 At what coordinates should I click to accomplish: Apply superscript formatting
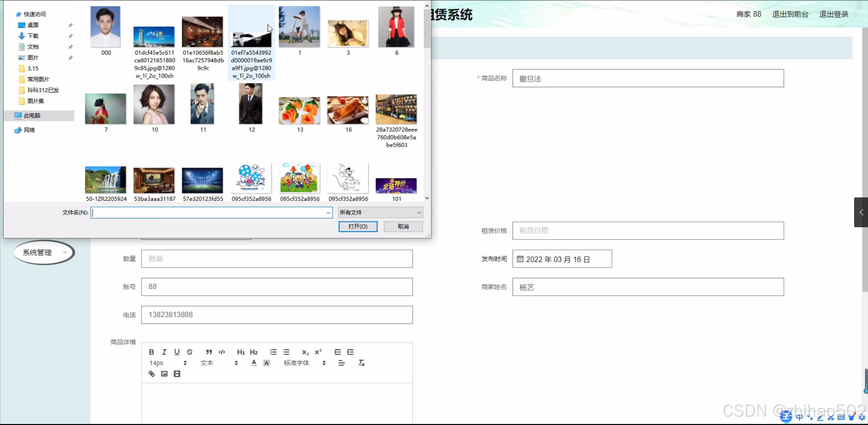click(x=318, y=352)
